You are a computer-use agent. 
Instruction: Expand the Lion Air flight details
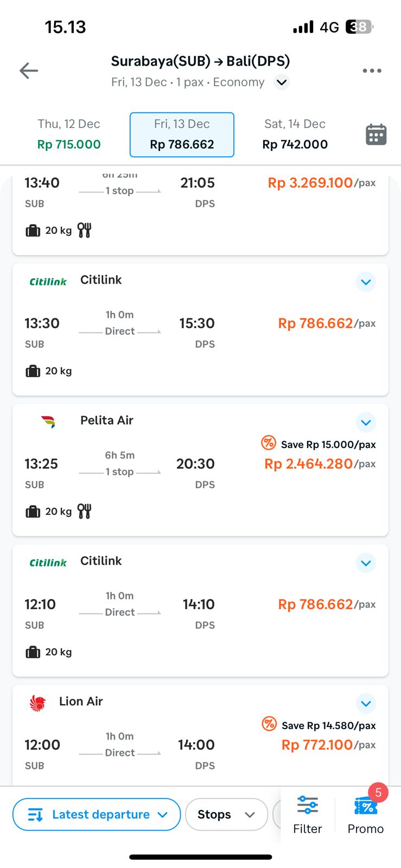366,704
